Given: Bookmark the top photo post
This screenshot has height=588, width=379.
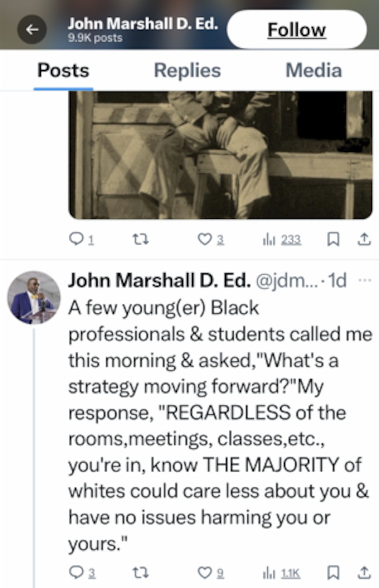Looking at the screenshot, I should point(333,240).
